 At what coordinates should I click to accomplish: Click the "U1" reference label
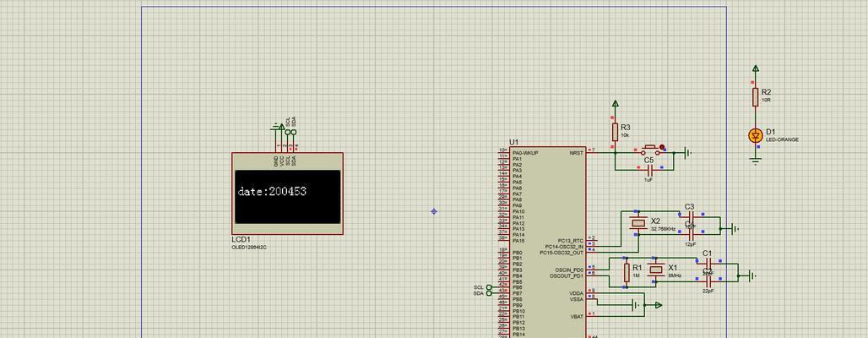tap(513, 143)
